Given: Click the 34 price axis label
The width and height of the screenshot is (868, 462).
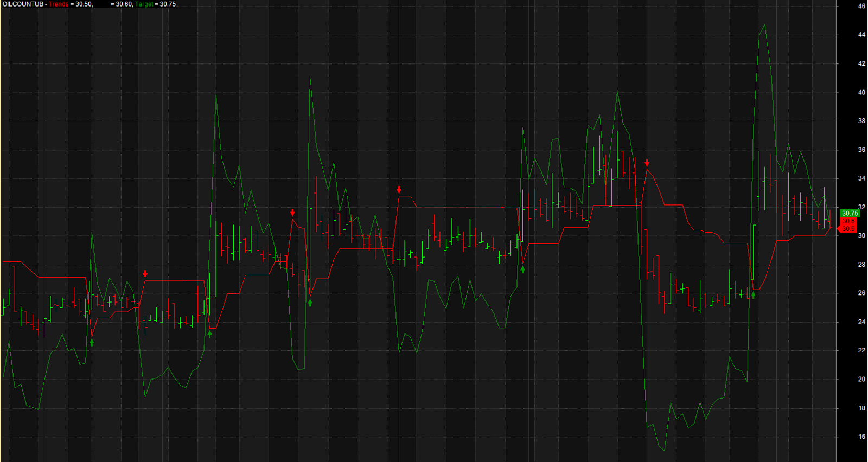Looking at the screenshot, I should pos(861,178).
